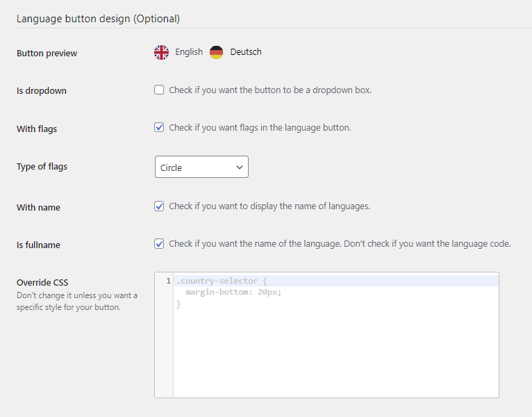The height and width of the screenshot is (417, 532).
Task: Click the UK flag icon in button preview
Action: tap(162, 52)
